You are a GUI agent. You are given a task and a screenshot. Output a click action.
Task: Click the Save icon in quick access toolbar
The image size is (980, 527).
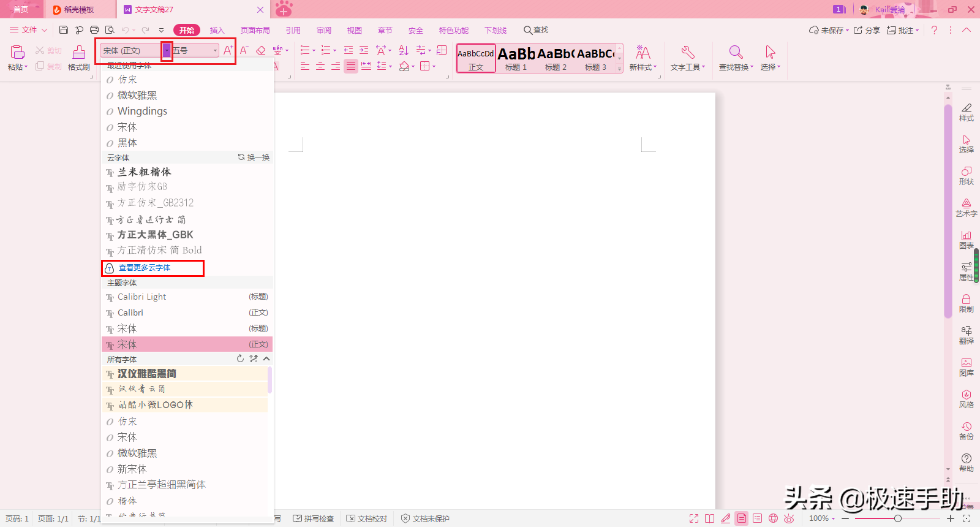64,30
